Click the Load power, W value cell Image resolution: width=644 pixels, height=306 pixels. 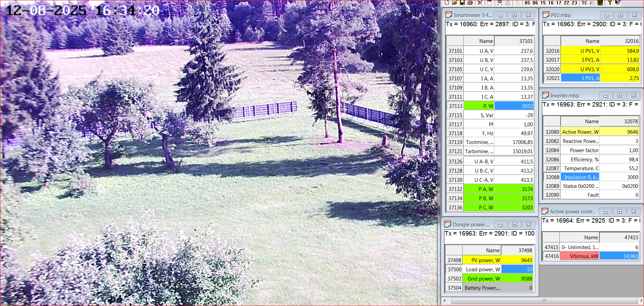tap(517, 269)
